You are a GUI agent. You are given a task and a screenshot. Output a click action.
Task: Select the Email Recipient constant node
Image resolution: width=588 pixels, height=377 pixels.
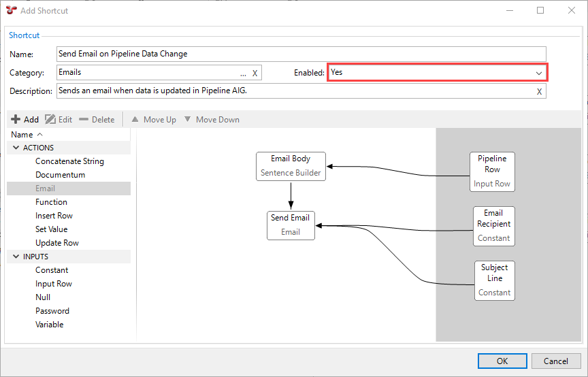[x=493, y=226]
